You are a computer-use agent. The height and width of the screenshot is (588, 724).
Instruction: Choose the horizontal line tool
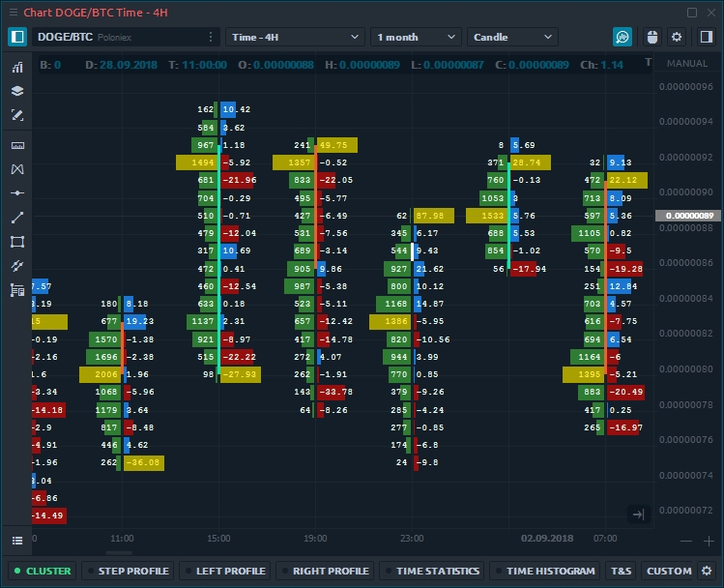tap(16, 193)
